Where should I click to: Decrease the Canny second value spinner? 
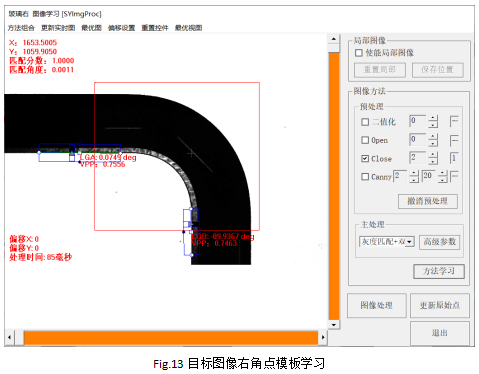point(442,180)
